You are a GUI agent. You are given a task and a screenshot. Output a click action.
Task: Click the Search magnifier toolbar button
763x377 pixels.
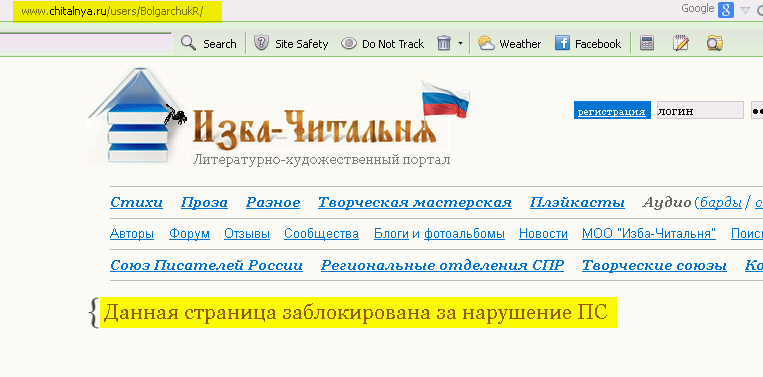click(208, 44)
